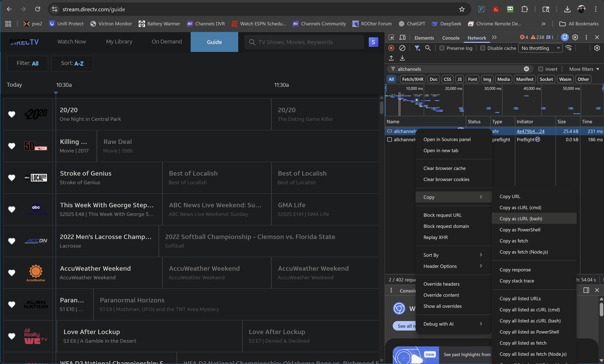This screenshot has height=364, width=604.
Task: Click the Fetch/XHR filter button
Action: click(x=412, y=79)
